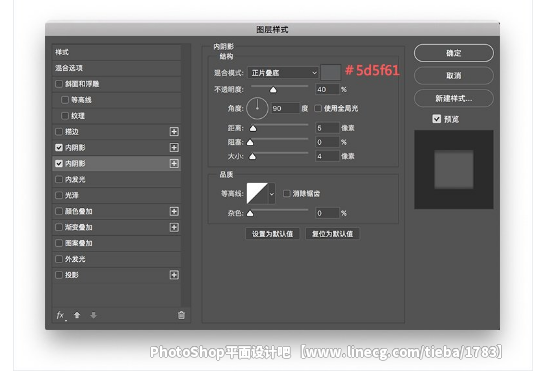Open the 内发光 settings row
The width and height of the screenshot is (558, 371).
[116, 179]
